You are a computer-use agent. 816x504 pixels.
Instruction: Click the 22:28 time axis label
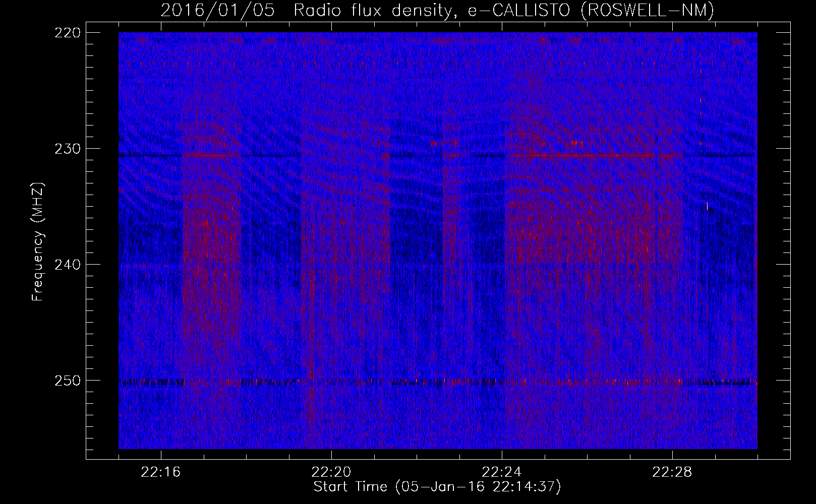pos(672,473)
